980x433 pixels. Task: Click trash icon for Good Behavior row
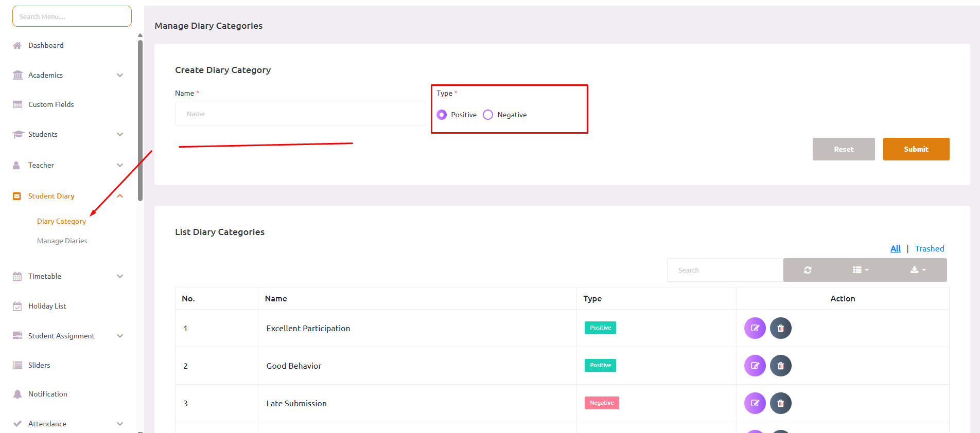pos(780,366)
